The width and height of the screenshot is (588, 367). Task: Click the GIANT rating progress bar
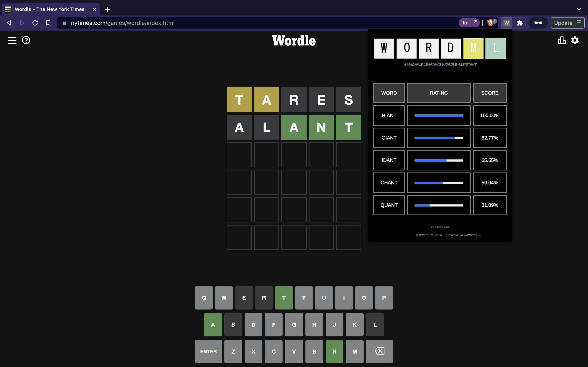(439, 138)
